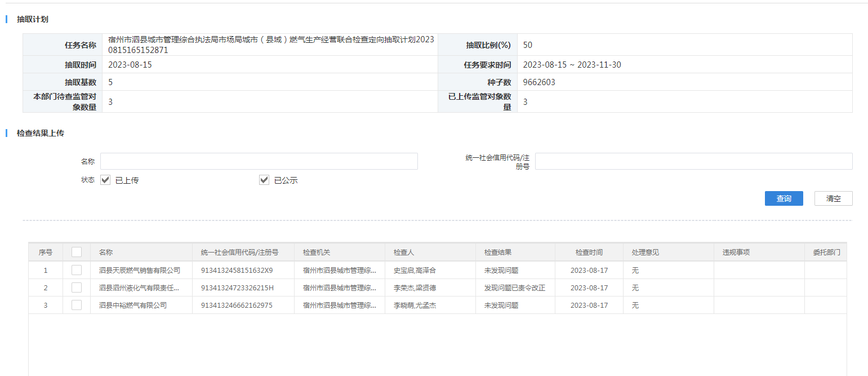Click credit code 913413246662162975

tap(237, 306)
